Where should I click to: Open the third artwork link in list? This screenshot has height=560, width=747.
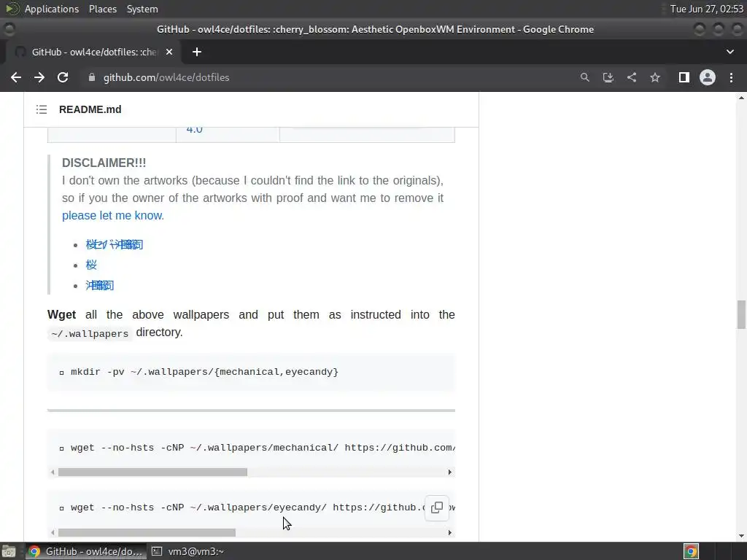(x=99, y=285)
